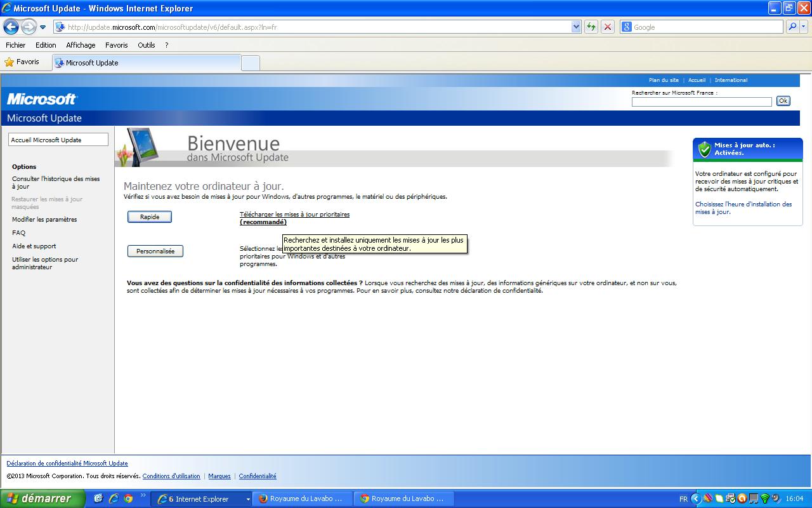The height and width of the screenshot is (508, 812).
Task: Click the Rapide update button
Action: (150, 217)
